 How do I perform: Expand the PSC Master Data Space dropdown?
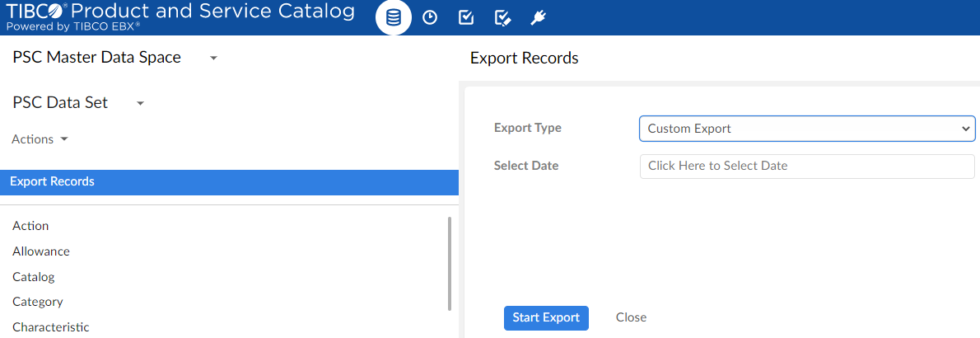pyautogui.click(x=213, y=59)
